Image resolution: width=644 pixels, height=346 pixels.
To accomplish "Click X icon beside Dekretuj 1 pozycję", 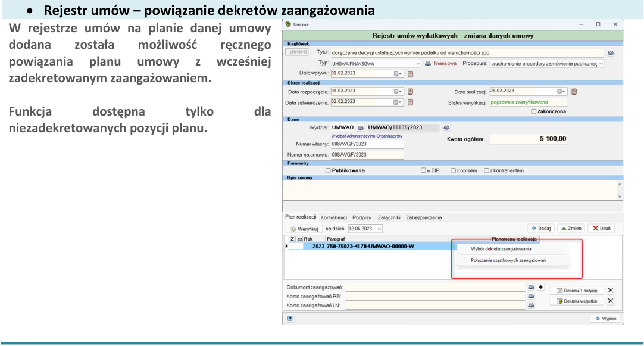I will coord(610,290).
